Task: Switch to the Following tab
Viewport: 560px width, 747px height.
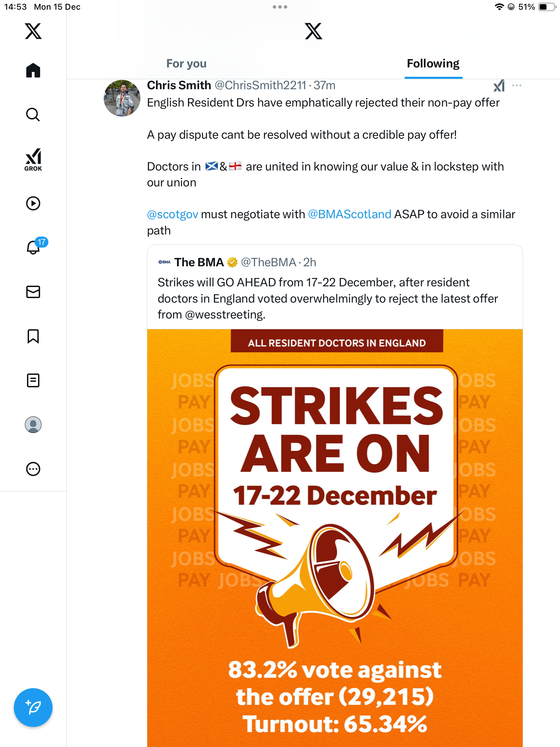Action: tap(433, 64)
